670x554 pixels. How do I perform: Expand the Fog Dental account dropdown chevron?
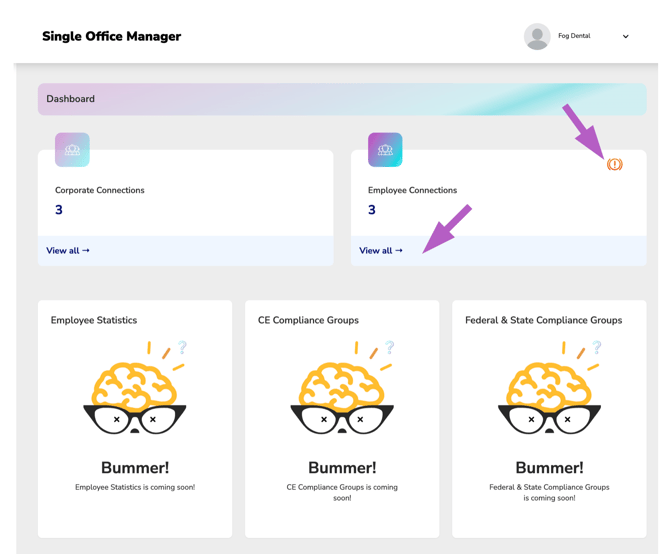626,36
